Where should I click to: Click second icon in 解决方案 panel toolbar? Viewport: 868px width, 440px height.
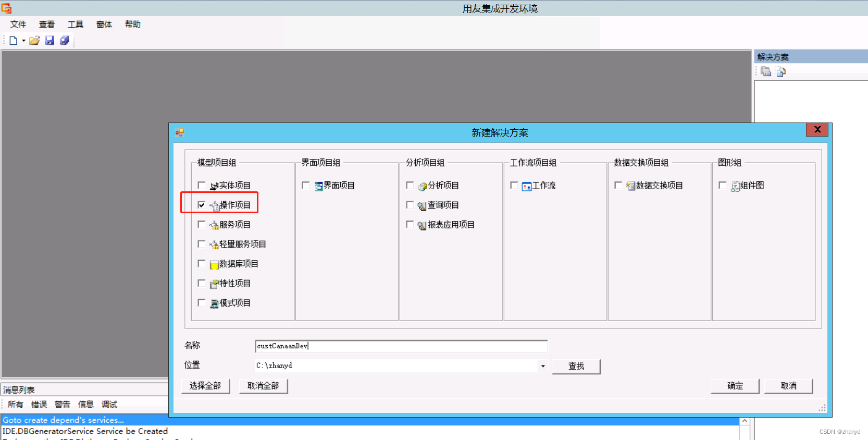pos(780,71)
